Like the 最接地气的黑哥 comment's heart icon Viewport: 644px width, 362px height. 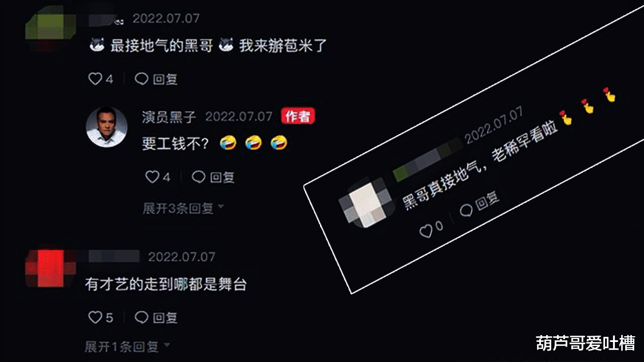[x=95, y=79]
